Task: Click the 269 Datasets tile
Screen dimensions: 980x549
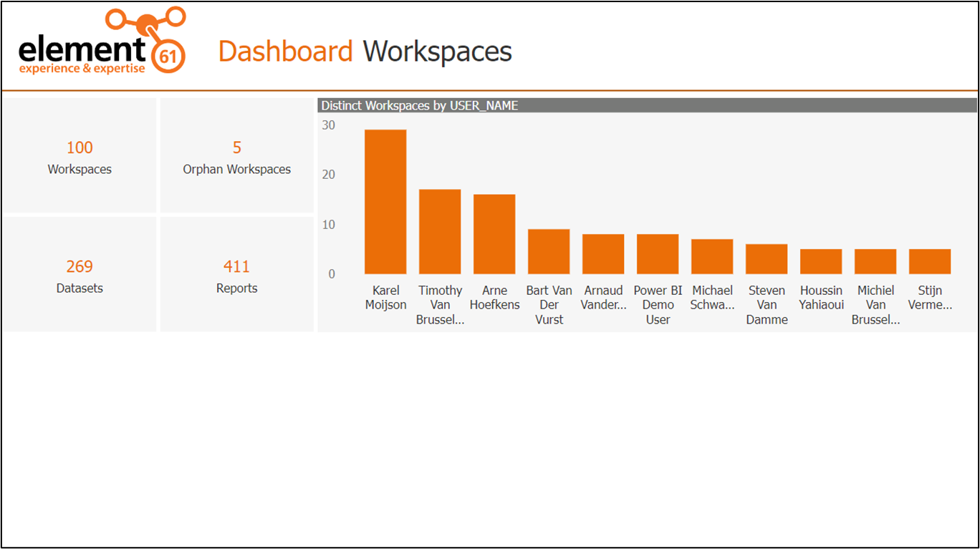Action: point(80,275)
